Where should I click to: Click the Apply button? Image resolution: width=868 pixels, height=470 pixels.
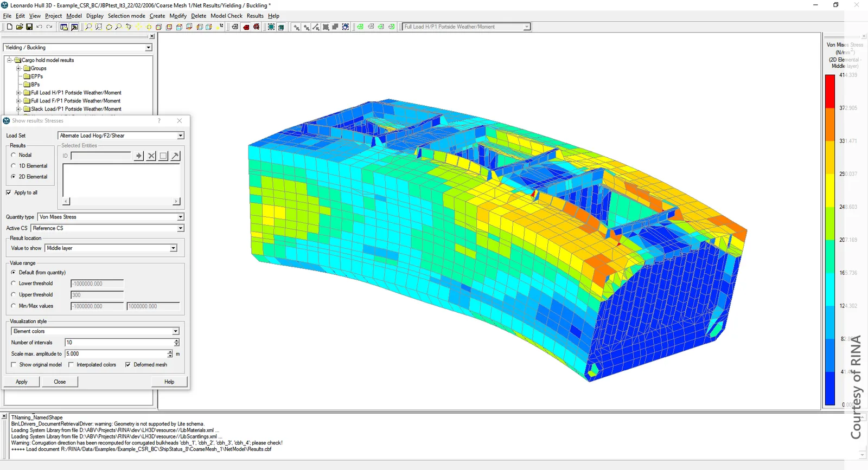(22, 382)
